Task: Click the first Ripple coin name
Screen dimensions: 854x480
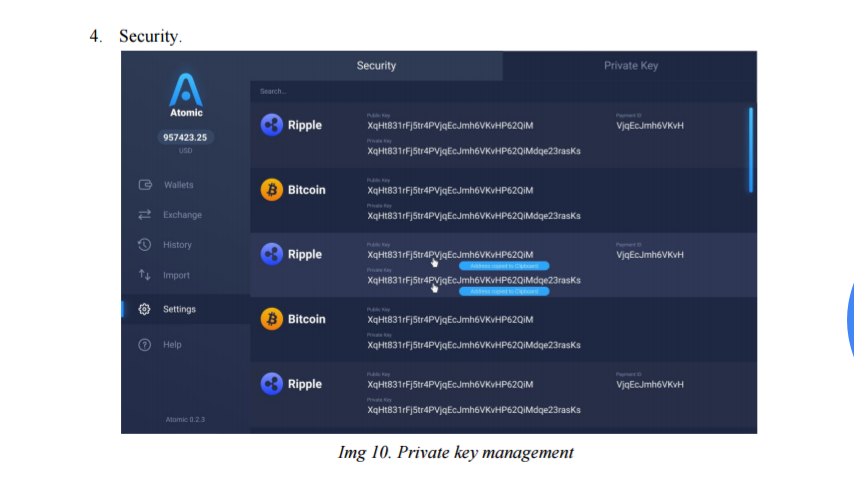Action: [304, 125]
